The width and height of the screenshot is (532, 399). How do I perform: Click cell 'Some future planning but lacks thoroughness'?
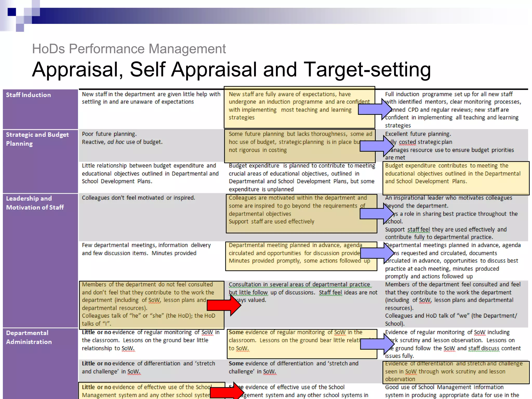[300, 146]
